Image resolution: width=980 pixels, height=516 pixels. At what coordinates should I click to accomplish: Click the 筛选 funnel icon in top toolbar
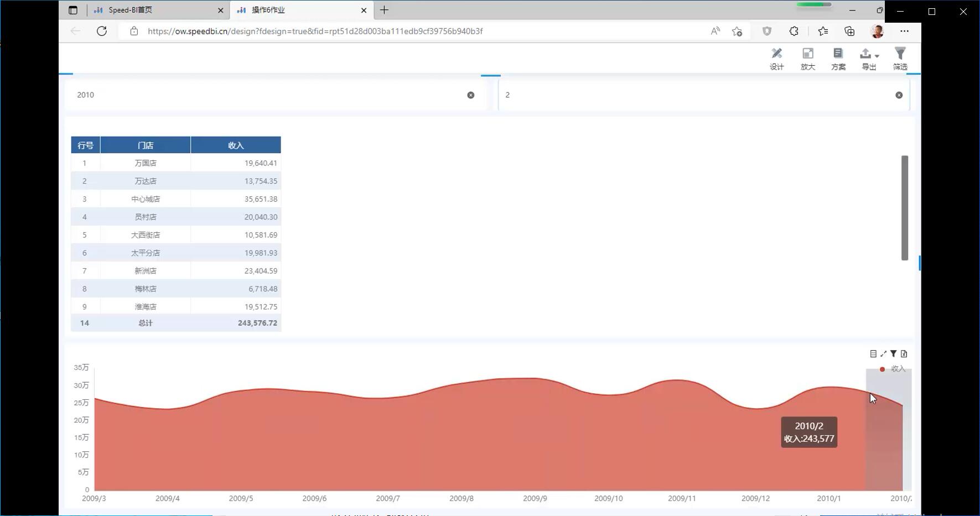pos(900,59)
